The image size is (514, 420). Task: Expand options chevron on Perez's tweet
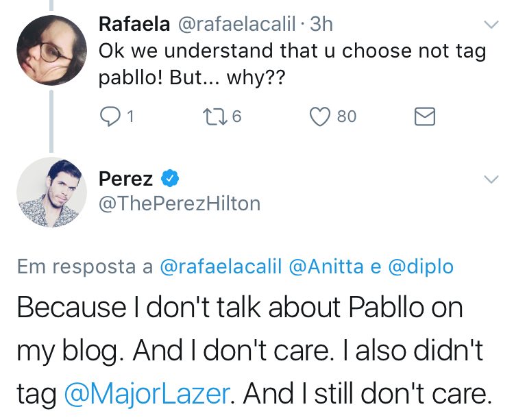[491, 180]
